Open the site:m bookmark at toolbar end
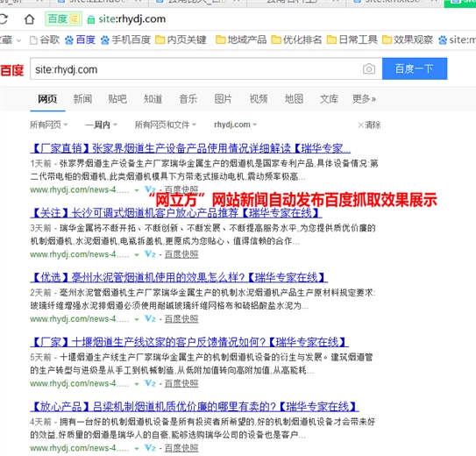The image size is (476, 456). pyautogui.click(x=458, y=39)
